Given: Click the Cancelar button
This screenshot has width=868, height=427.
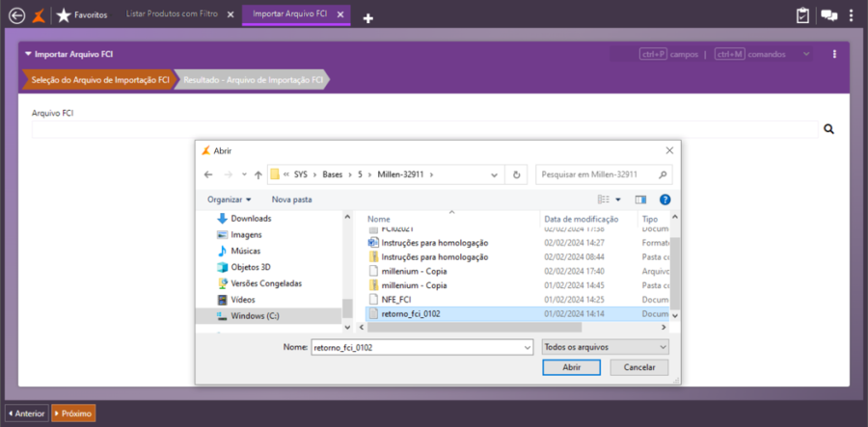Looking at the screenshot, I should 639,367.
